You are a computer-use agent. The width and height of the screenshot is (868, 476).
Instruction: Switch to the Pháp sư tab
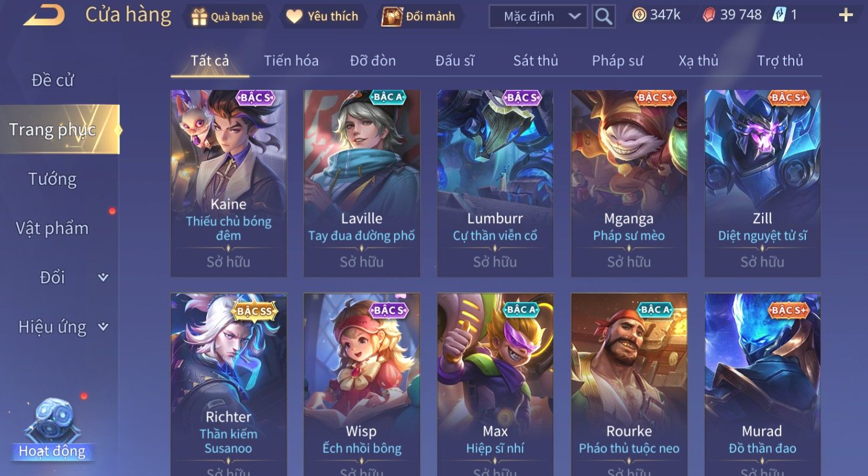[x=617, y=61]
